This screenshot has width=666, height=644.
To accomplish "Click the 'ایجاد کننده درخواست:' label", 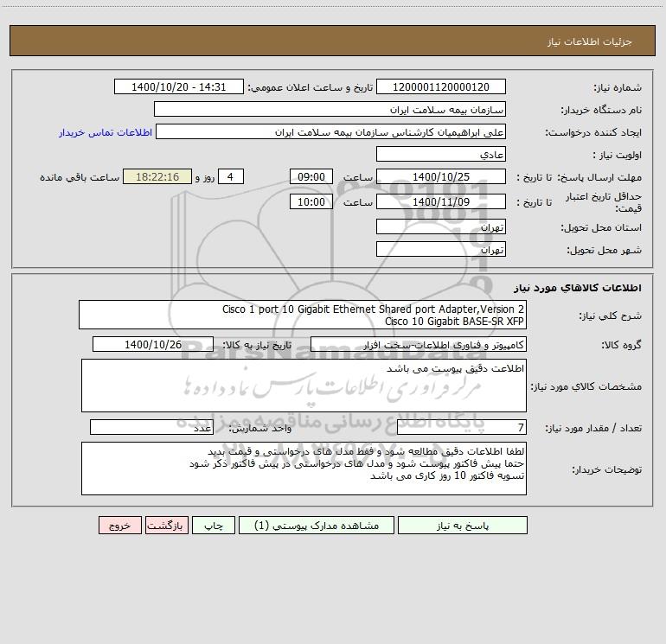I will click(x=593, y=132).
